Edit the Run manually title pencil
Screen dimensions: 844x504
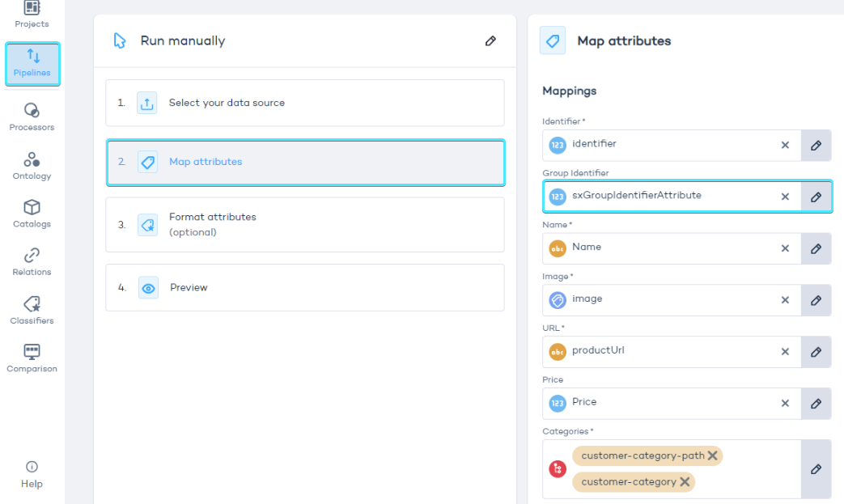[x=490, y=41]
